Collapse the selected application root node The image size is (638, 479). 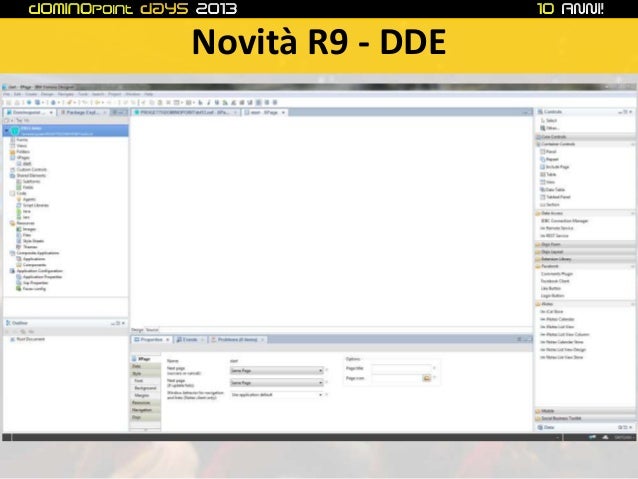tap(6, 130)
